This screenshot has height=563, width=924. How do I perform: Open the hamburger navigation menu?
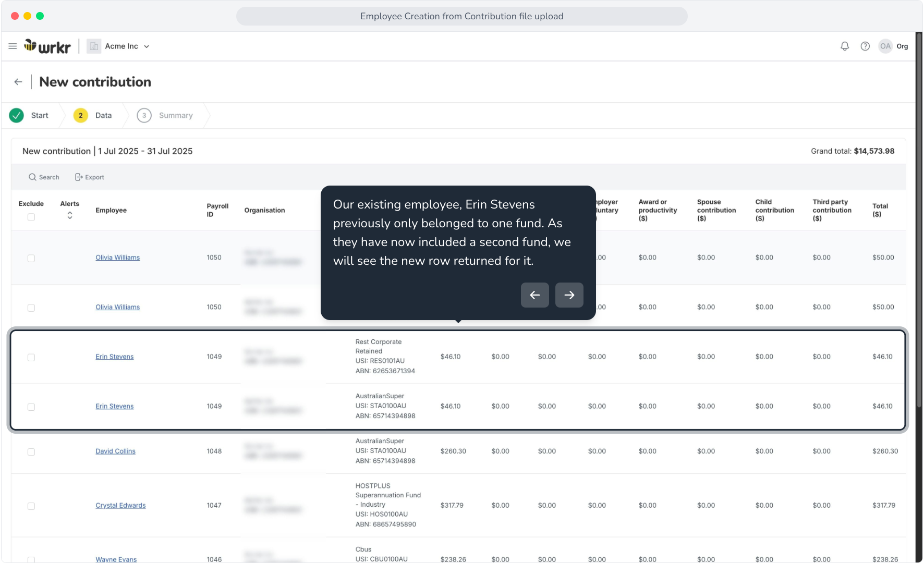click(x=13, y=46)
